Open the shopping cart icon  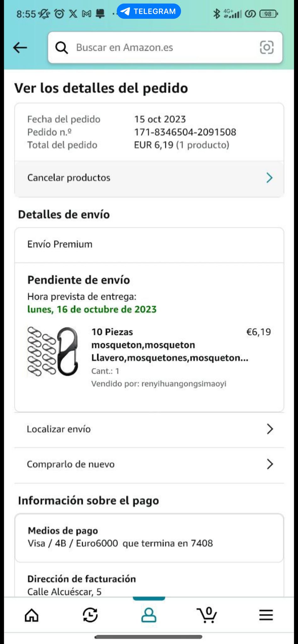pyautogui.click(x=207, y=615)
